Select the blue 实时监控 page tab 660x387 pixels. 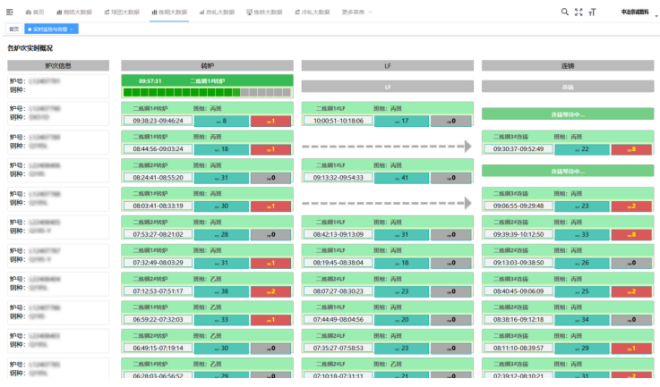click(x=50, y=29)
